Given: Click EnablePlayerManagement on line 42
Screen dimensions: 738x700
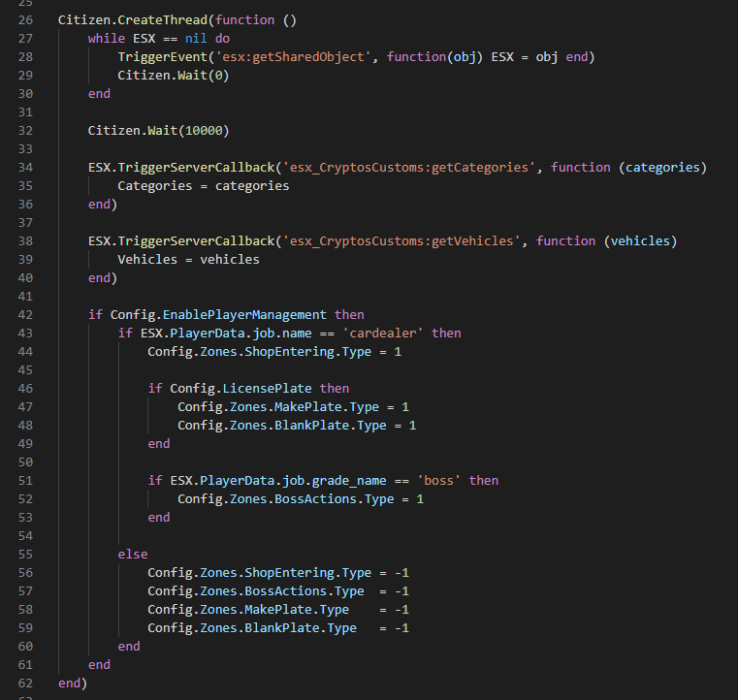Looking at the screenshot, I should (244, 315).
